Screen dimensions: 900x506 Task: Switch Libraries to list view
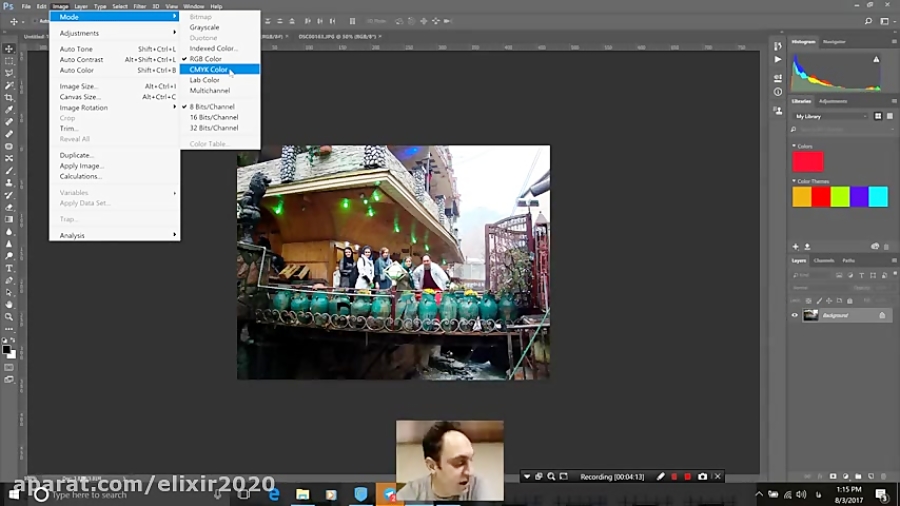click(890, 116)
